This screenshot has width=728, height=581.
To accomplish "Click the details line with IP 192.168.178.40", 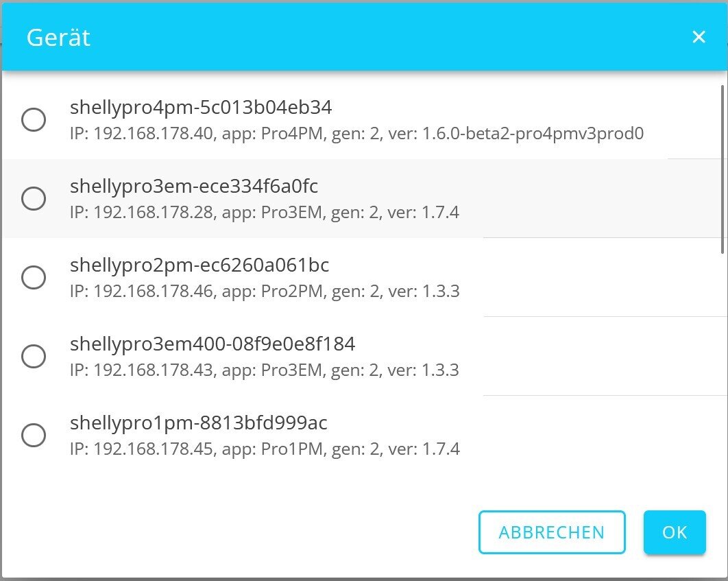I will tap(356, 133).
